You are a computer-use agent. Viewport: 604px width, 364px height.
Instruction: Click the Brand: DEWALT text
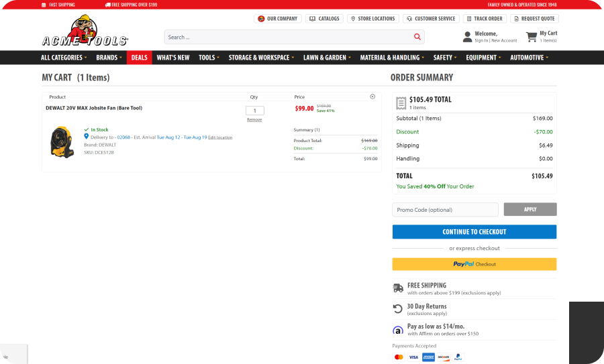point(100,145)
